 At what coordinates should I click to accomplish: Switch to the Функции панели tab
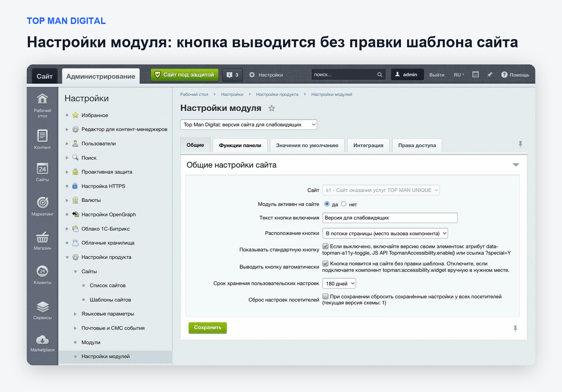[240, 145]
